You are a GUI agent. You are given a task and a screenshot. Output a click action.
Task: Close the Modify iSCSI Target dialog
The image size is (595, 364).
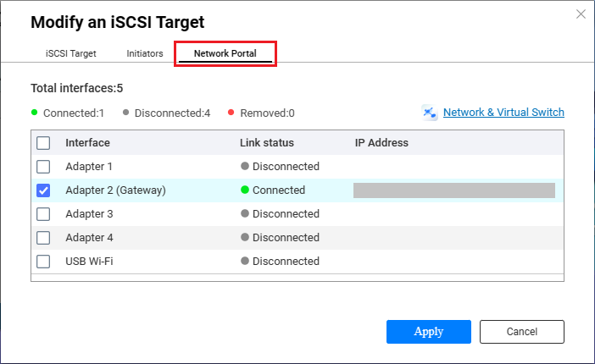click(581, 14)
